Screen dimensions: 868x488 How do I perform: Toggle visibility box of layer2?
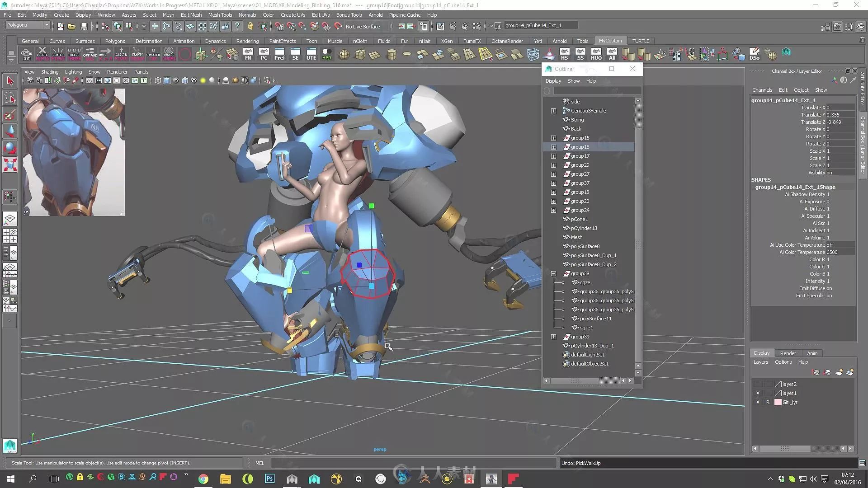coord(758,384)
